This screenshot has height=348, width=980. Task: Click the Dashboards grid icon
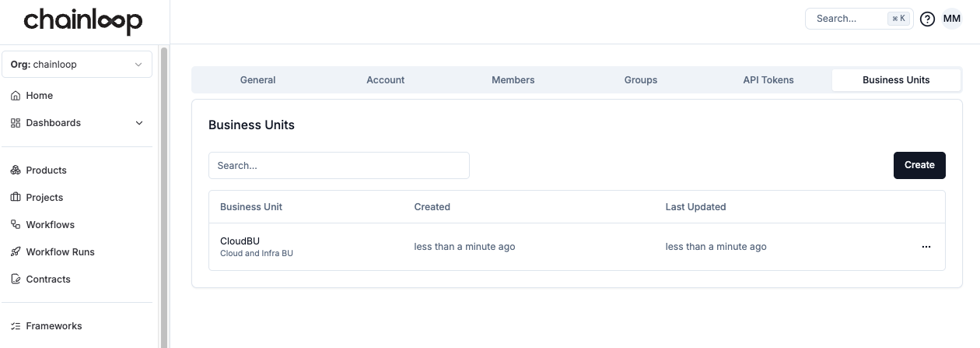pyautogui.click(x=16, y=123)
